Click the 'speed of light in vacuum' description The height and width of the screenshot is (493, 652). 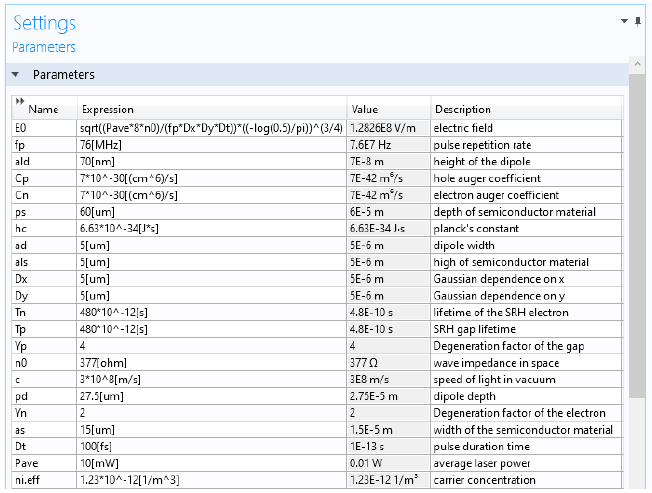pyautogui.click(x=525, y=379)
